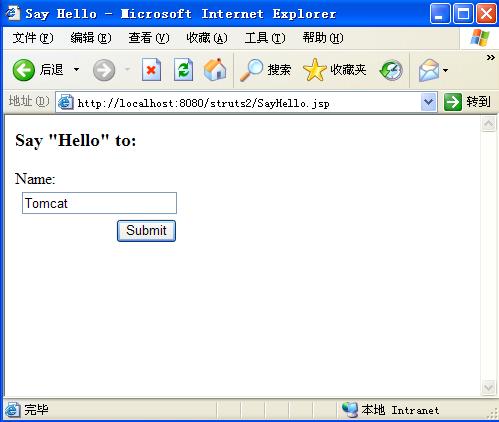Image resolution: width=499 pixels, height=422 pixels.
Task: Open browsing History via the clock icon
Action: coord(391,70)
